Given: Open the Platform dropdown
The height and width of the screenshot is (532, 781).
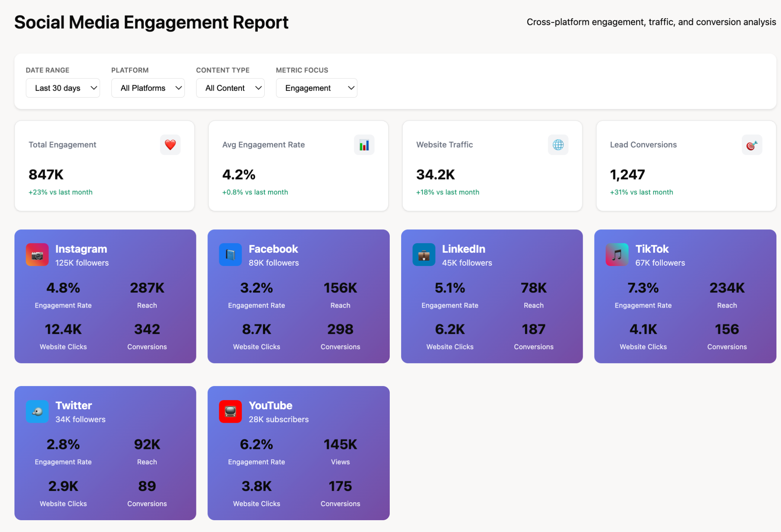Looking at the screenshot, I should point(148,88).
